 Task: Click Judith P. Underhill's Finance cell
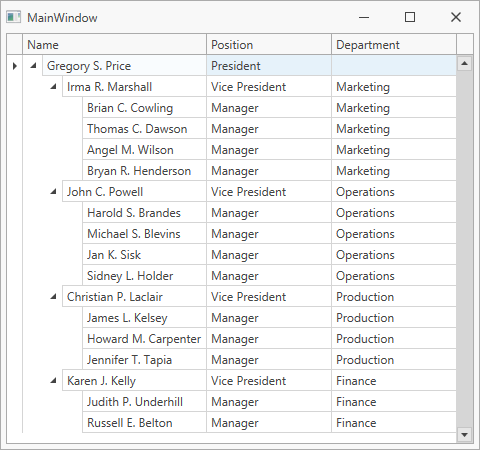[x=394, y=402]
